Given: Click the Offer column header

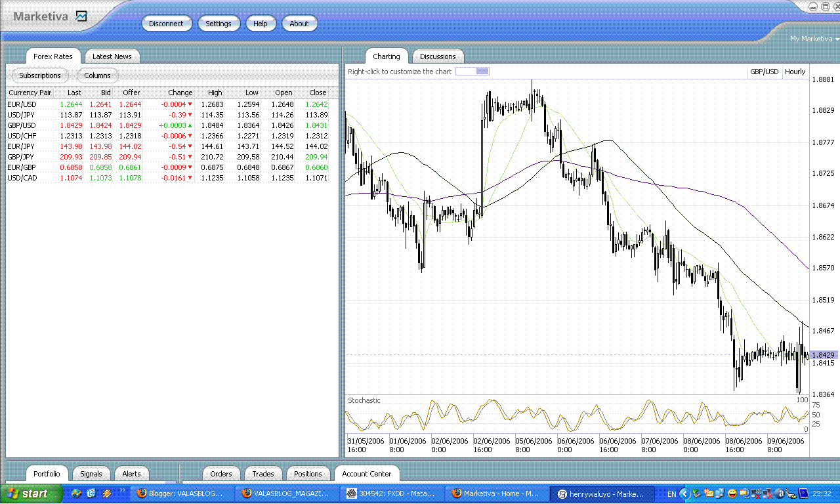Looking at the screenshot, I should point(128,93).
